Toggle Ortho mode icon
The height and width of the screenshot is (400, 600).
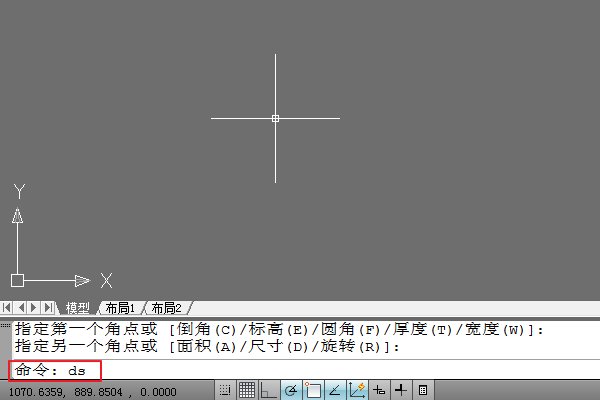pyautogui.click(x=268, y=390)
